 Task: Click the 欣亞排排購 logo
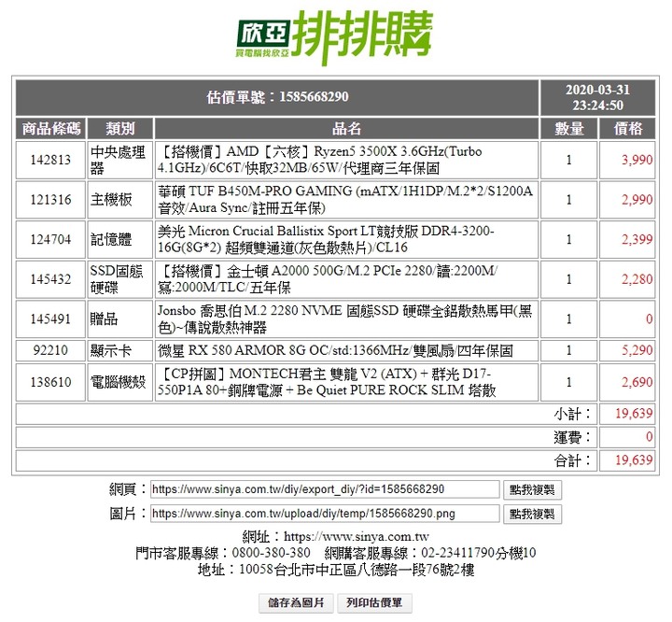click(335, 37)
